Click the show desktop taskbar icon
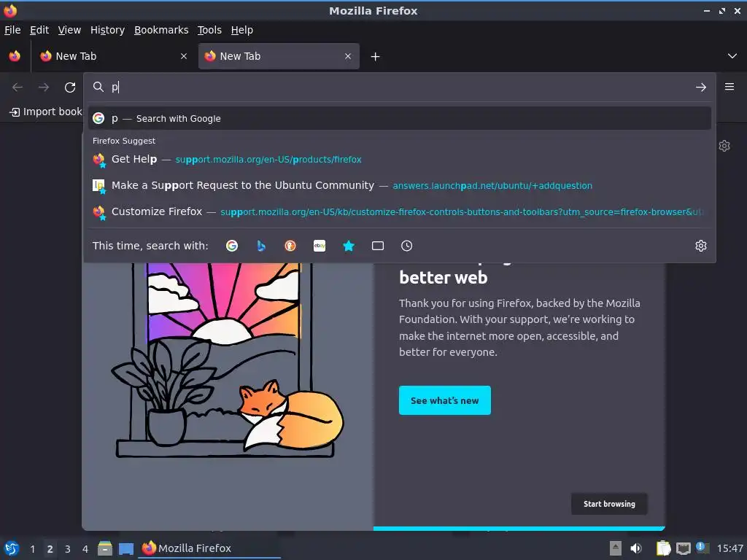Viewport: 747px width, 560px height. click(126, 548)
